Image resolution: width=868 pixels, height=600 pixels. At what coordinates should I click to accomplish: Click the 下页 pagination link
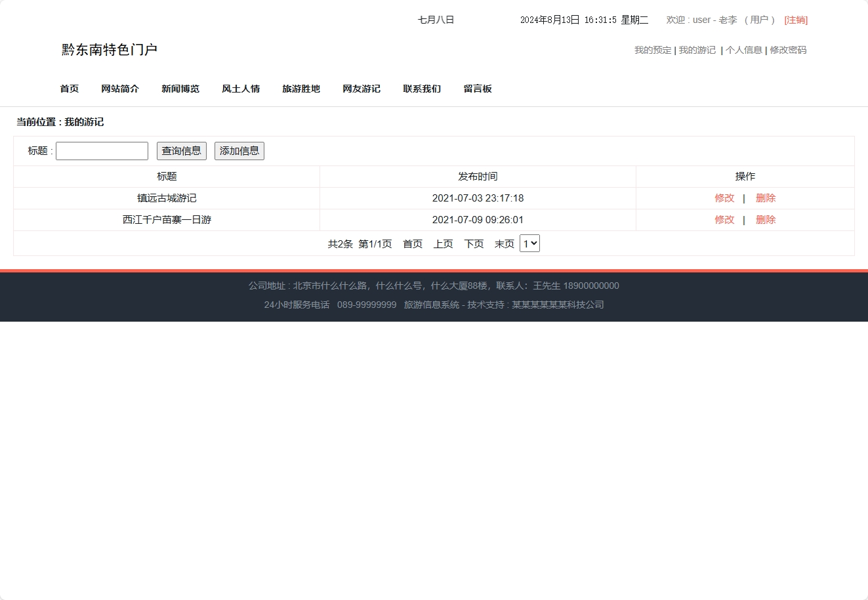coord(474,244)
